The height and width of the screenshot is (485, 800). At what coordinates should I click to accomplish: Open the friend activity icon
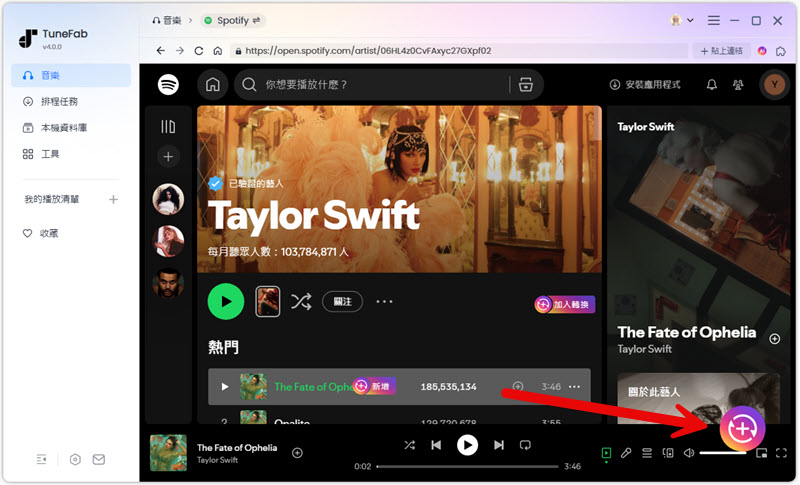tap(738, 85)
